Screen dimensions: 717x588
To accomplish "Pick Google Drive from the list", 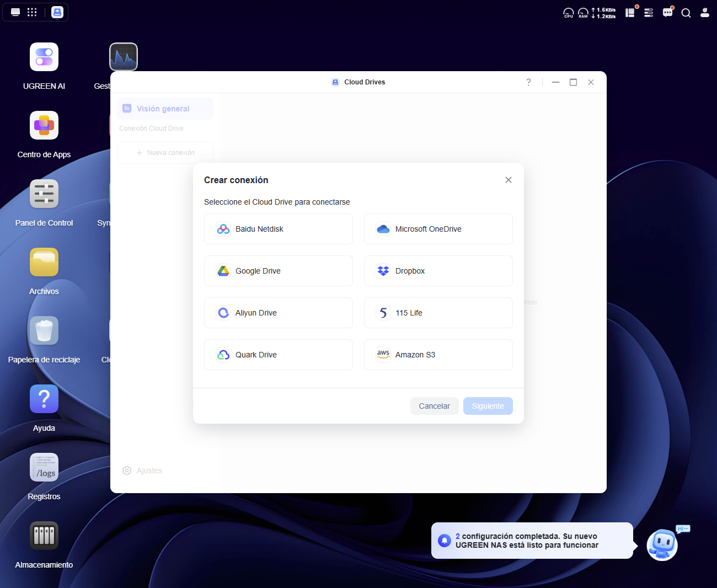I will (279, 271).
